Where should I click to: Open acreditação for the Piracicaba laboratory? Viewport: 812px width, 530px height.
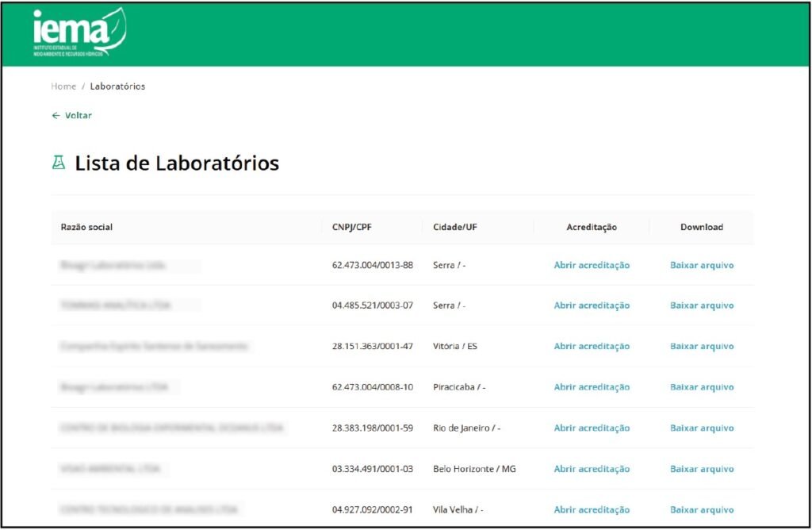pyautogui.click(x=592, y=387)
